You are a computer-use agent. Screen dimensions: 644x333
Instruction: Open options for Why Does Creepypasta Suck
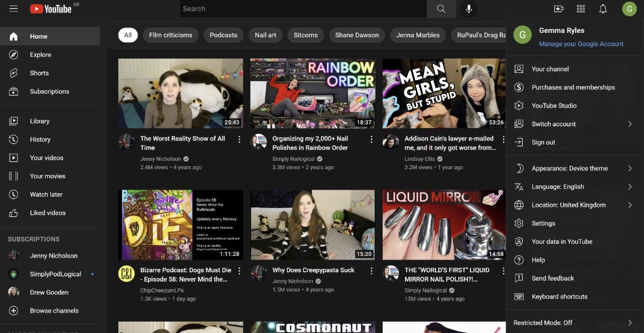(x=371, y=271)
